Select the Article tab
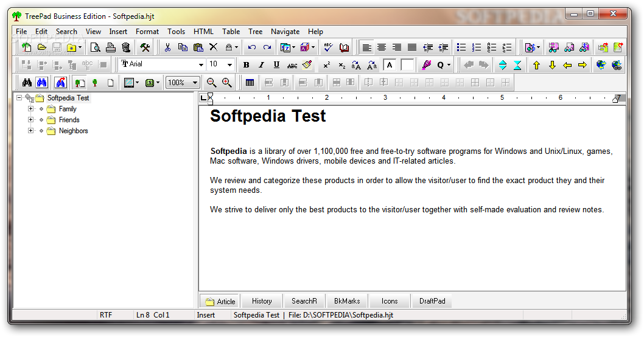The height and width of the screenshot is (337, 644). tap(220, 301)
